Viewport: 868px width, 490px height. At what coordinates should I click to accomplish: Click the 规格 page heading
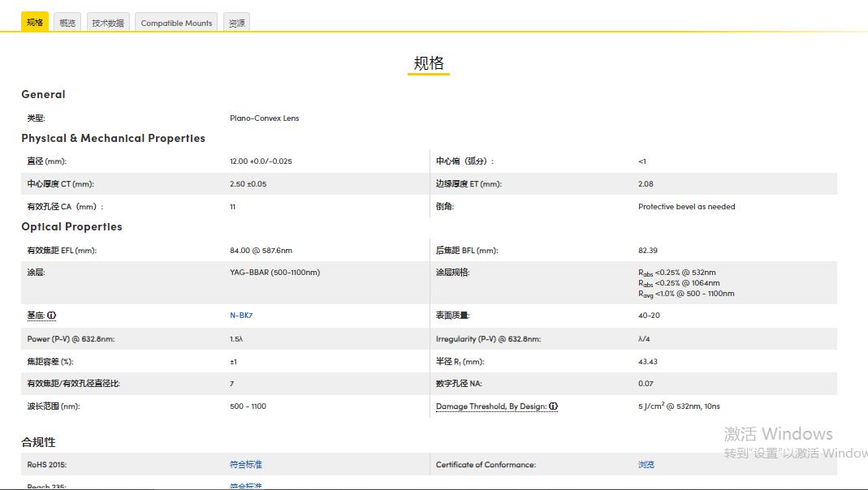tap(427, 63)
